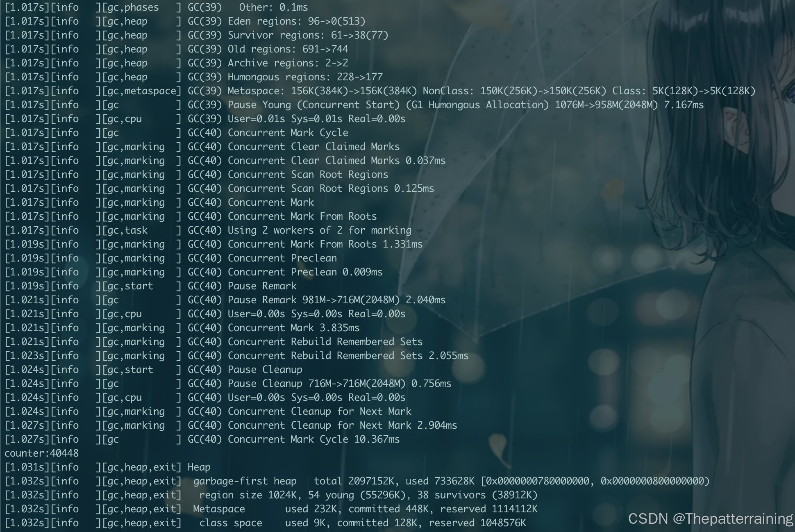Click 'Concurrent Rebuild Remembered Sets 2.055ms' line
The image size is (795, 532).
click(348, 356)
